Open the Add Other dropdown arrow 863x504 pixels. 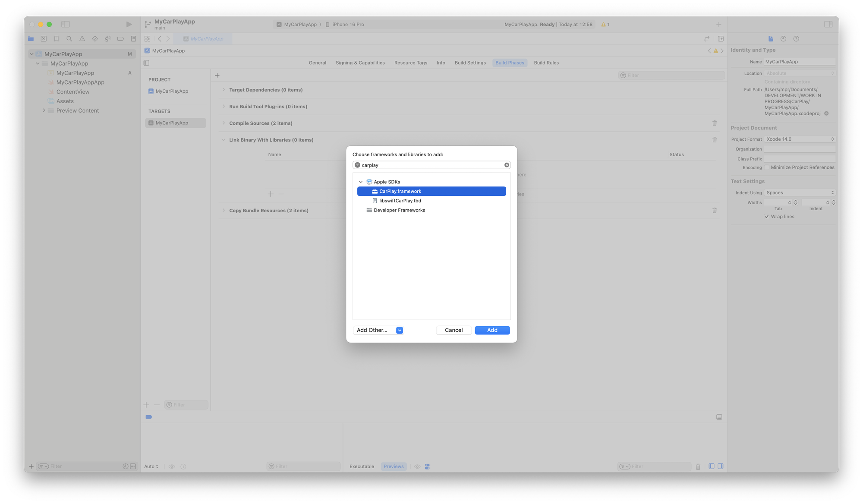tap(400, 330)
